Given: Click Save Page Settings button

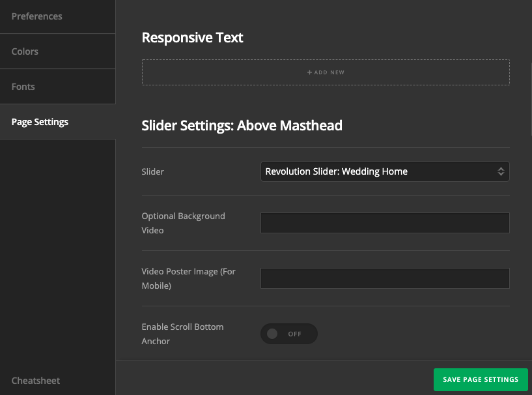Looking at the screenshot, I should pyautogui.click(x=481, y=380).
